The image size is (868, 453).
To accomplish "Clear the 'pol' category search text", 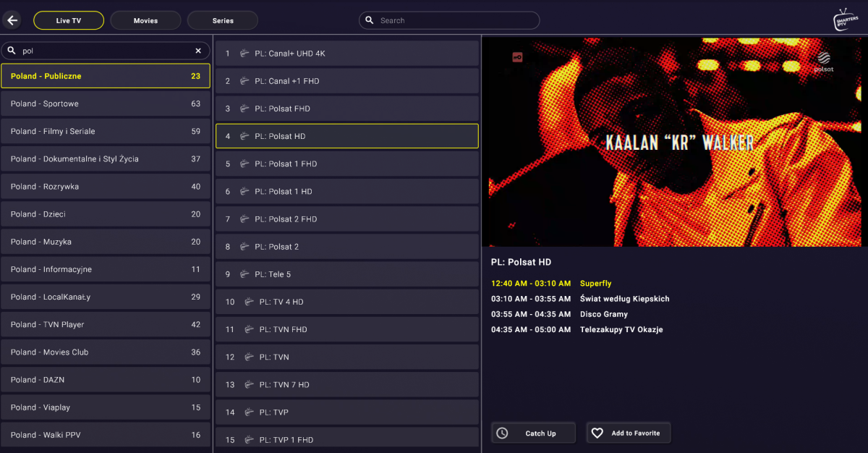I will [x=198, y=51].
